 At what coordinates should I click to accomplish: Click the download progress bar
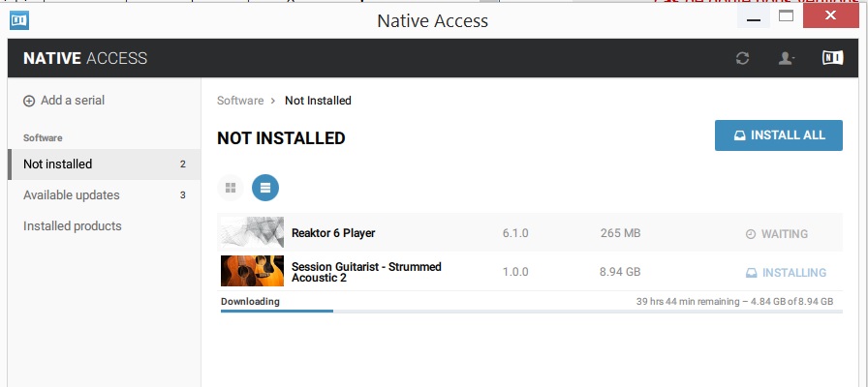coord(532,312)
